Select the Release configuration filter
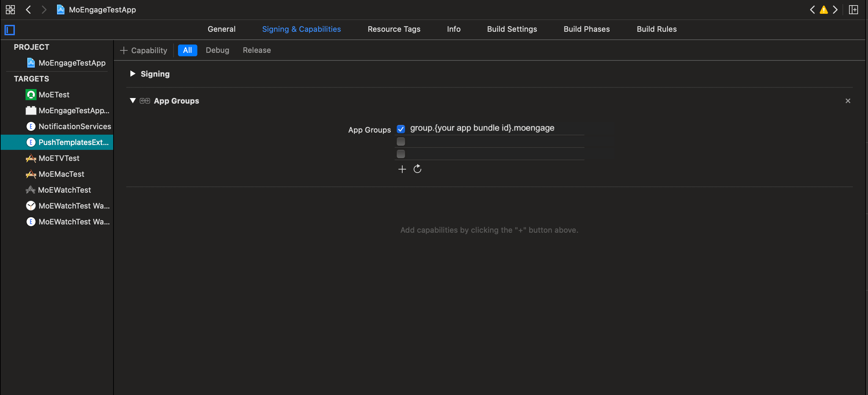 (x=257, y=50)
